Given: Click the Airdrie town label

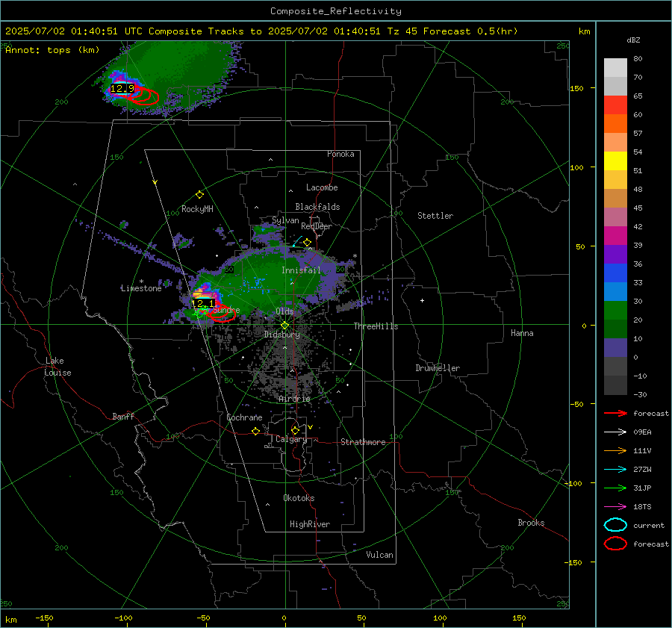Looking at the screenshot, I should pos(294,399).
